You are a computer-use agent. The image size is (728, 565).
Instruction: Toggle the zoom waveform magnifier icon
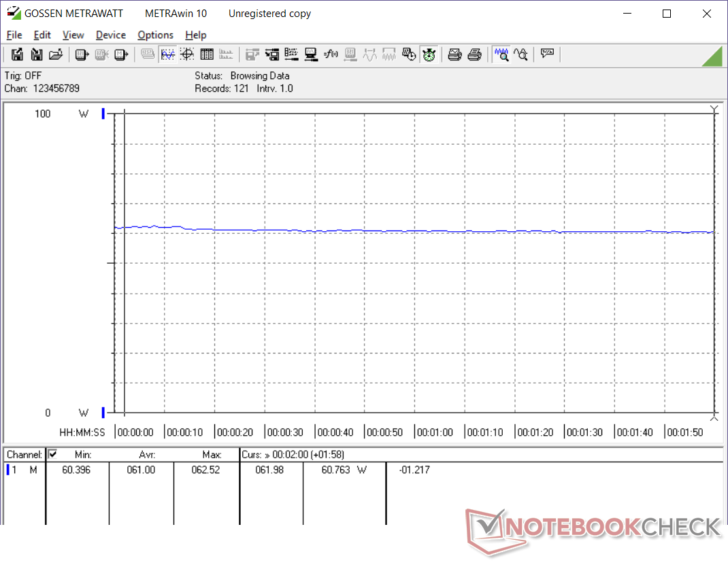(x=501, y=55)
